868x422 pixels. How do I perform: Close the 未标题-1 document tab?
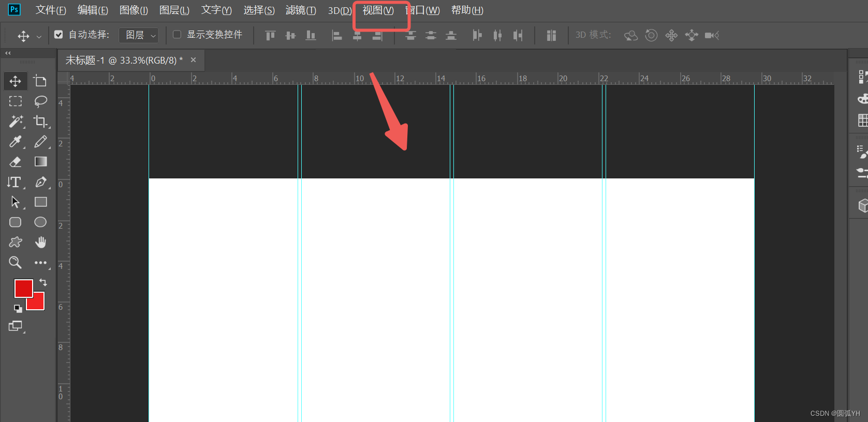pos(194,60)
